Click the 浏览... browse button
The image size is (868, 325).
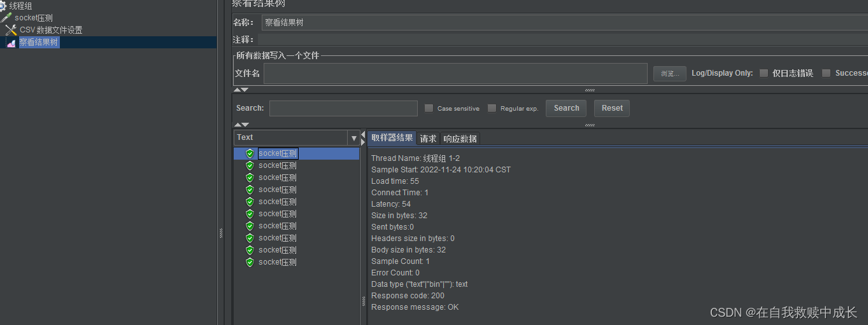(670, 74)
